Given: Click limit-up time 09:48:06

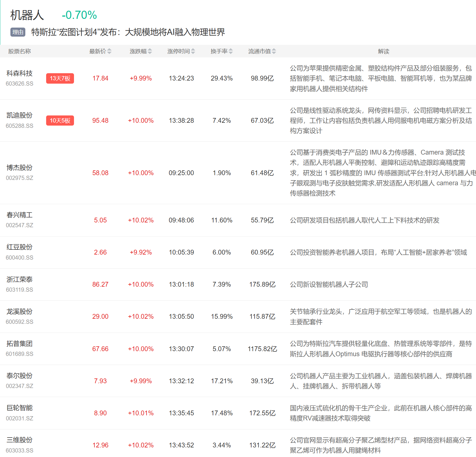Looking at the screenshot, I should coord(181,220).
